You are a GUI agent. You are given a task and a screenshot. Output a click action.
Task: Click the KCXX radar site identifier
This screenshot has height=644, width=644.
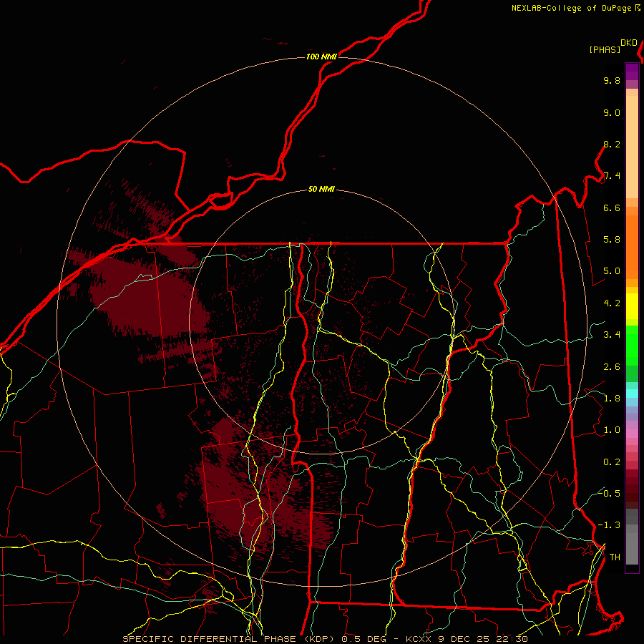click(x=419, y=639)
